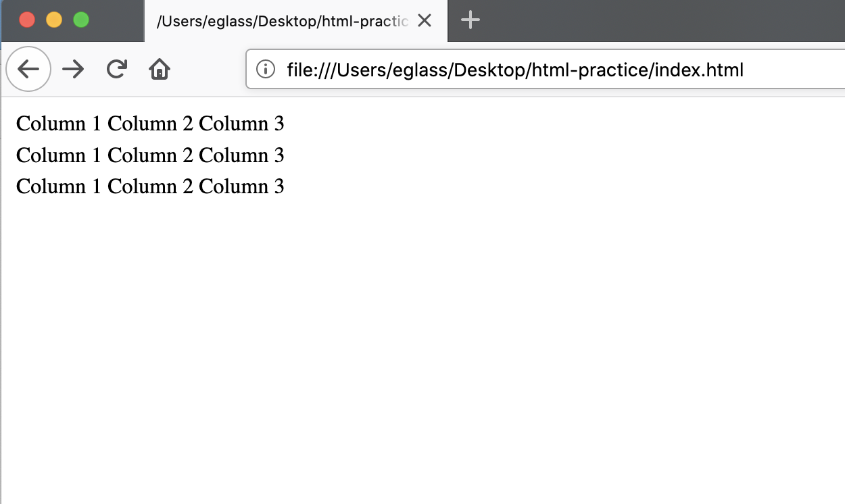
Task: Minimize window with the yellow button
Action: tap(54, 20)
